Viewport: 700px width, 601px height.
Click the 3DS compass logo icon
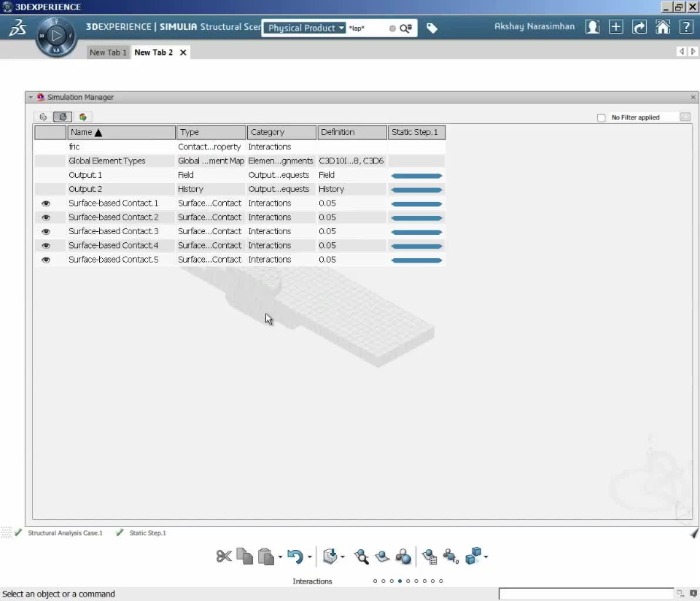point(17,27)
